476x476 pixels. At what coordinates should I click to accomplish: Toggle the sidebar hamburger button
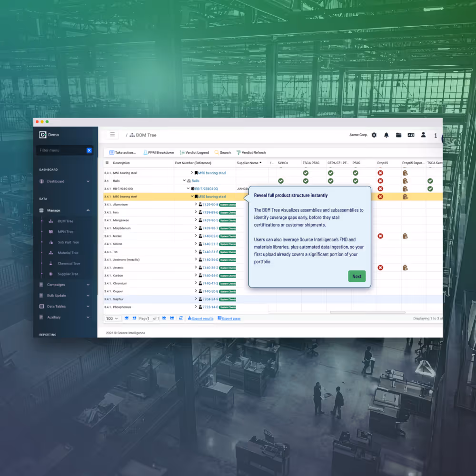(x=112, y=135)
